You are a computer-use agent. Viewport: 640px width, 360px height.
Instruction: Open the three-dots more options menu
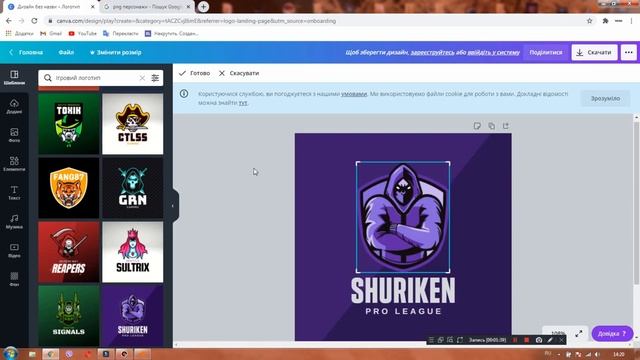coord(629,52)
